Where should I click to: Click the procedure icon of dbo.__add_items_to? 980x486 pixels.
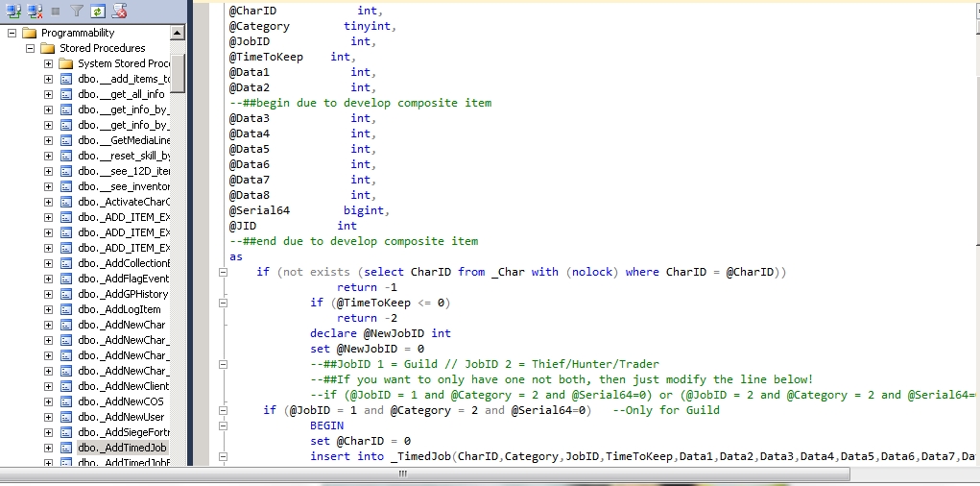65,79
